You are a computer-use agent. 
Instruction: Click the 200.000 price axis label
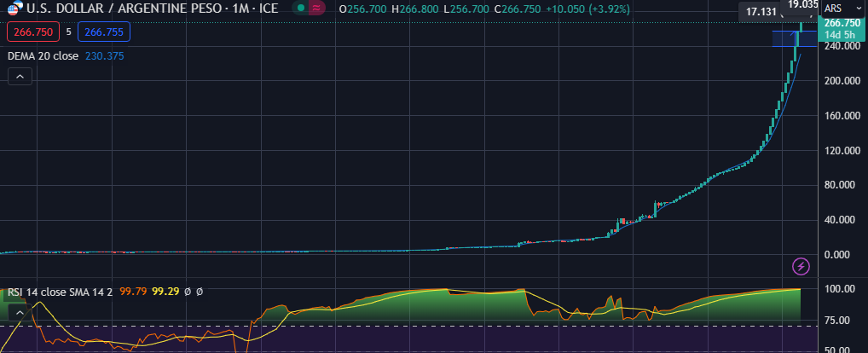(842, 81)
